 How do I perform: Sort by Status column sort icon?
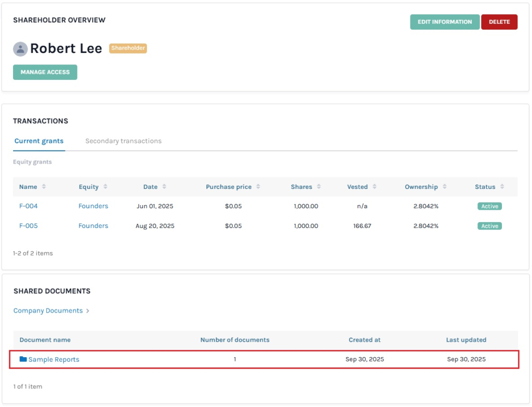(x=502, y=187)
